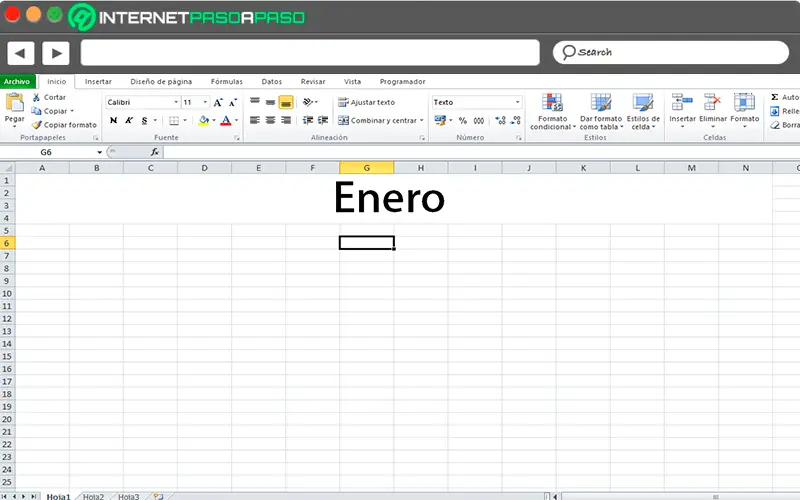Screen dimensions: 800x500
Task: Click decrease decimals icon
Action: click(516, 120)
